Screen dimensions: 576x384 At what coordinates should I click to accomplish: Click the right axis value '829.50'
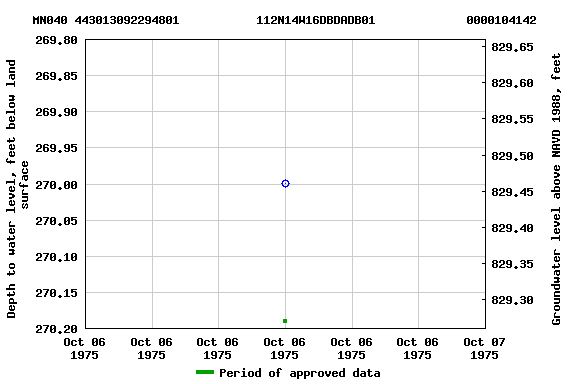pyautogui.click(x=512, y=156)
